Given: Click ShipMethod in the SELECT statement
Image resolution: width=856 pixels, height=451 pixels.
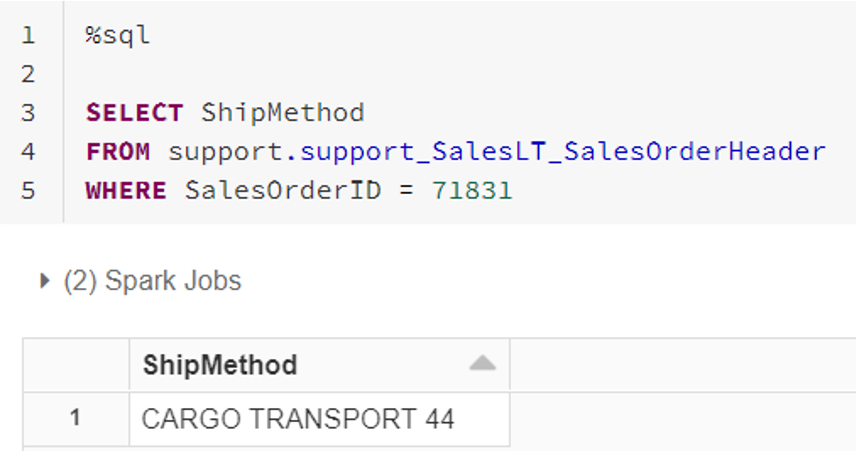Looking at the screenshot, I should coord(282,113).
